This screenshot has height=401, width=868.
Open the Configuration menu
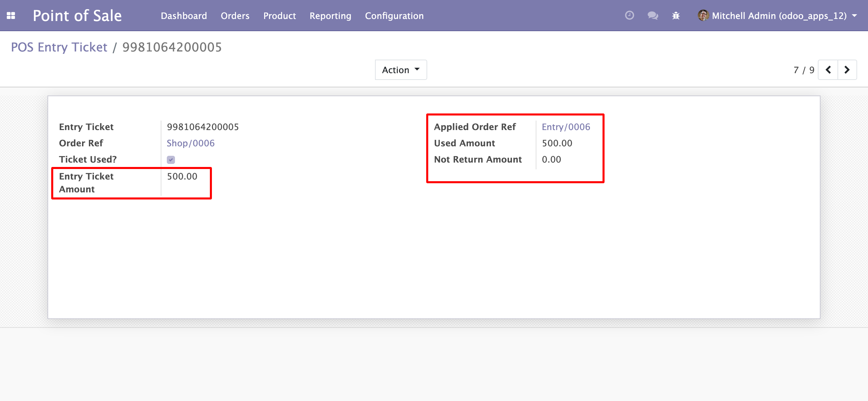point(394,16)
